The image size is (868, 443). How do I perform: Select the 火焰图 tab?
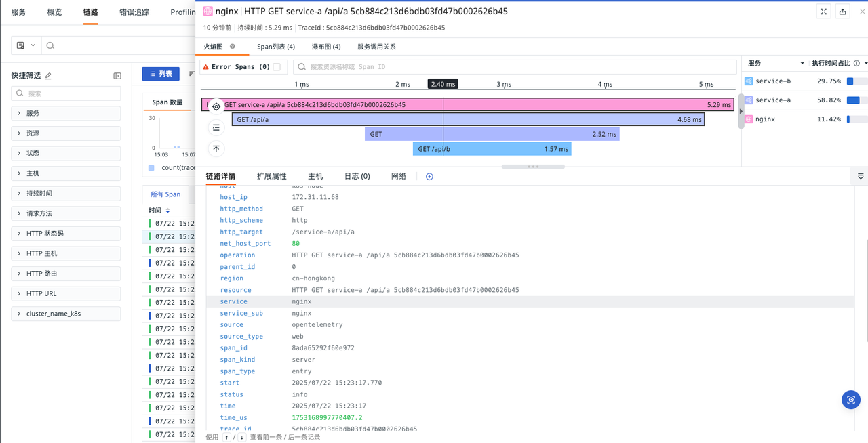click(213, 47)
